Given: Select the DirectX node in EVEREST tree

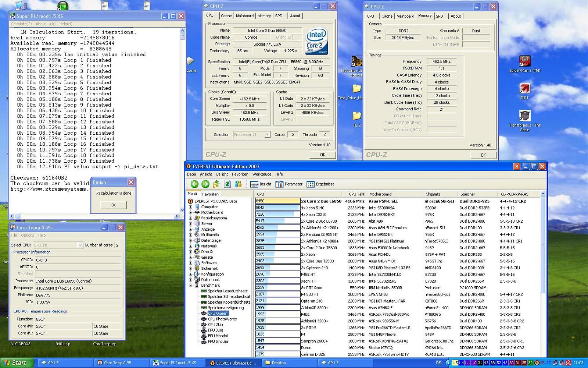Looking at the screenshot, I should (207, 252).
